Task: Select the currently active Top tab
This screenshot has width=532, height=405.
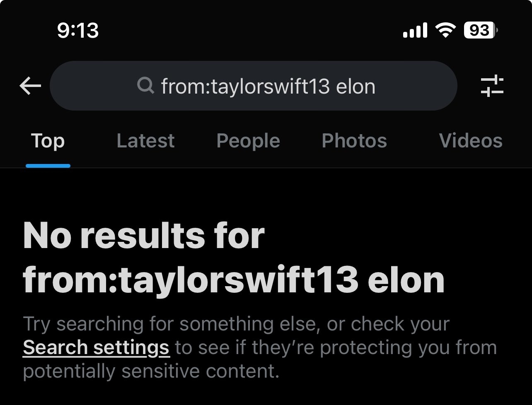Action: click(48, 141)
